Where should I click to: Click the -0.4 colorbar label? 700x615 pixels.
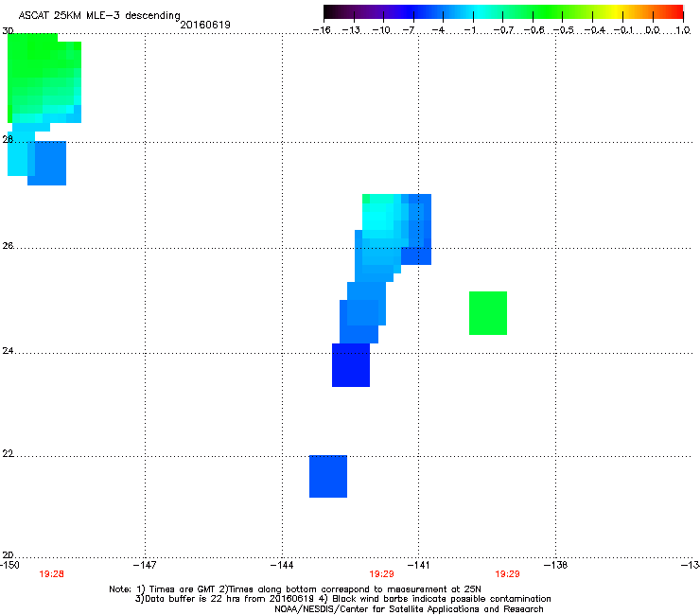(x=595, y=30)
